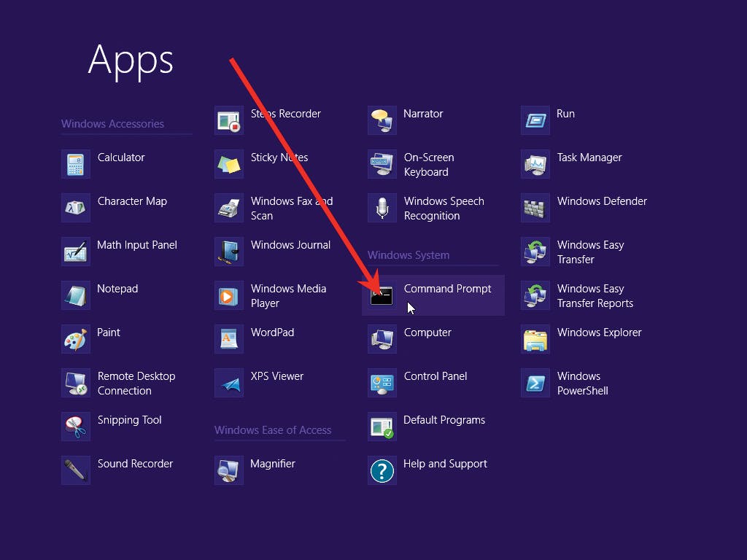Click the "Run" label
This screenshot has width=747, height=560.
(x=565, y=114)
